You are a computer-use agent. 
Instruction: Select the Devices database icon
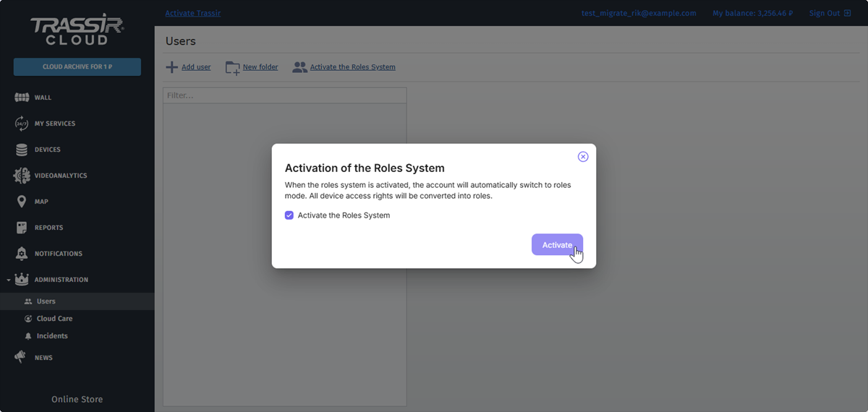(22, 150)
